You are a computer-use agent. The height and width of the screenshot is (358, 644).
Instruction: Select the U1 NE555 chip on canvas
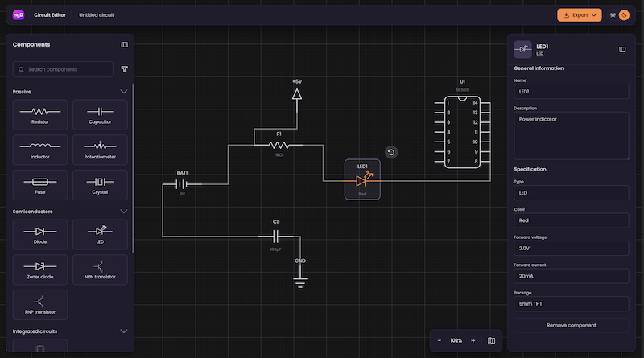pyautogui.click(x=462, y=132)
